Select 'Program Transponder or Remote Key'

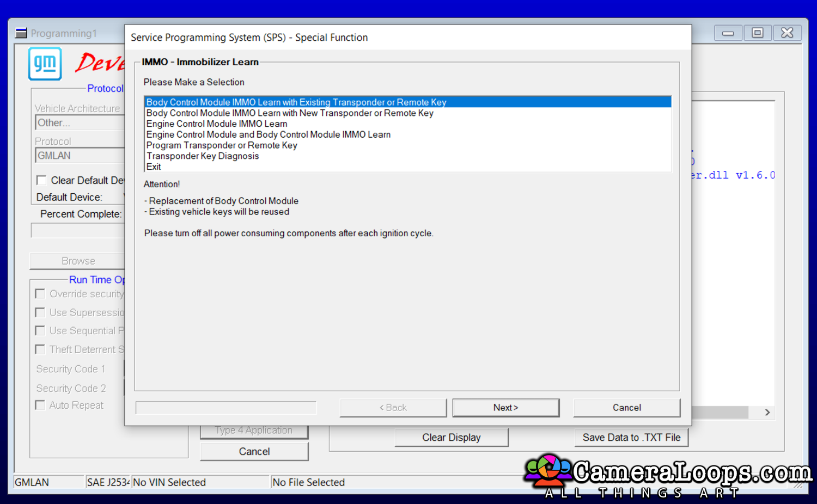(221, 145)
